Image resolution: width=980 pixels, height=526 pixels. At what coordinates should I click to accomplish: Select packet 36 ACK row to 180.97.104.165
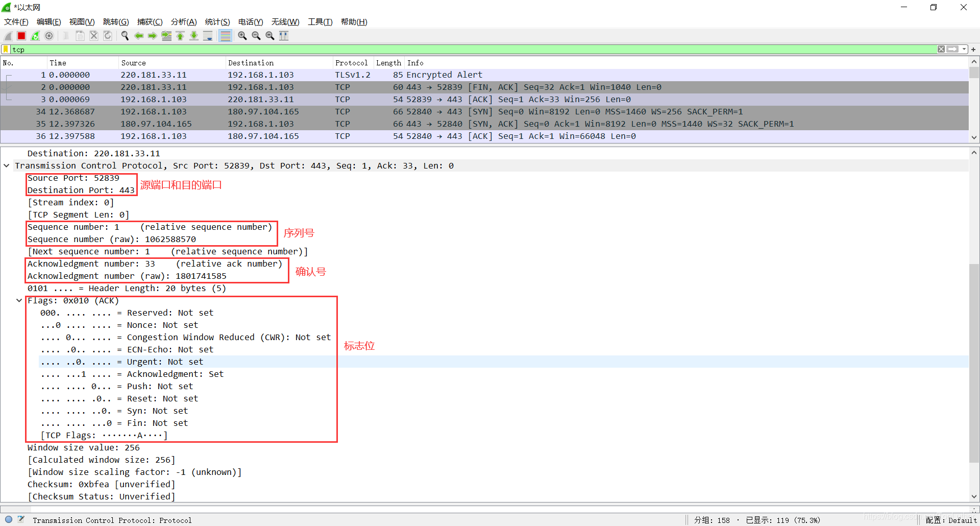pos(484,136)
